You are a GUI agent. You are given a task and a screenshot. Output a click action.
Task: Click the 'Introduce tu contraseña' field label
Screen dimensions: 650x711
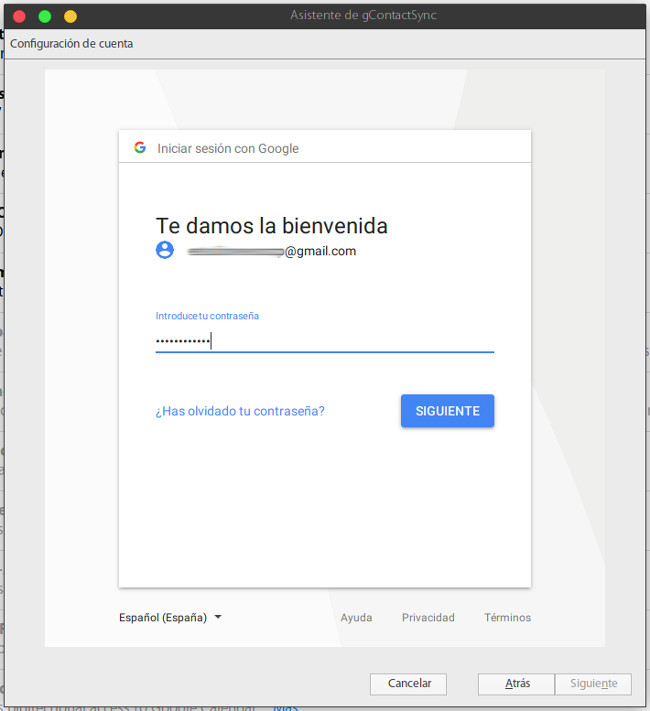207,316
